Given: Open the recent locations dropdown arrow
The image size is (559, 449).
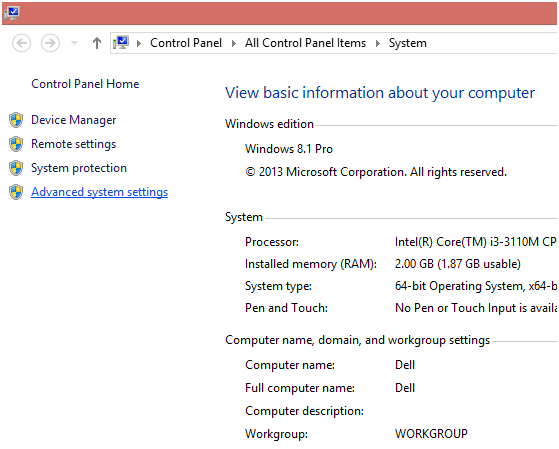Looking at the screenshot, I should pos(75,43).
